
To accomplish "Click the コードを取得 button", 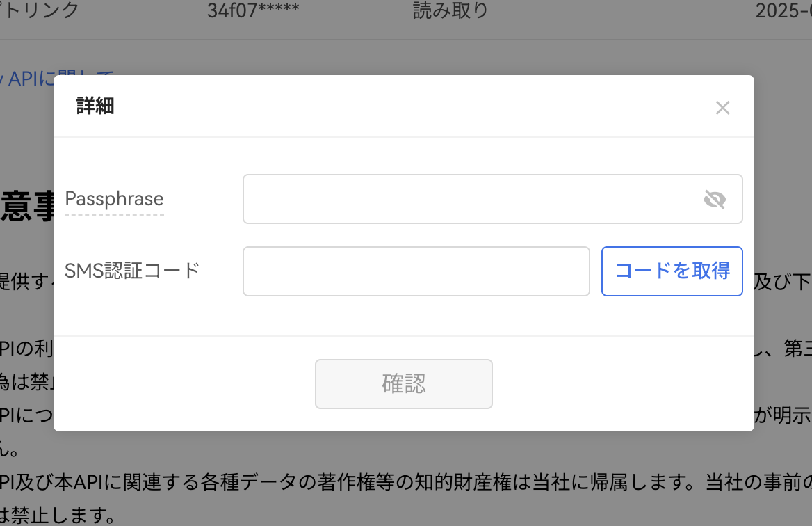I will tap(672, 271).
